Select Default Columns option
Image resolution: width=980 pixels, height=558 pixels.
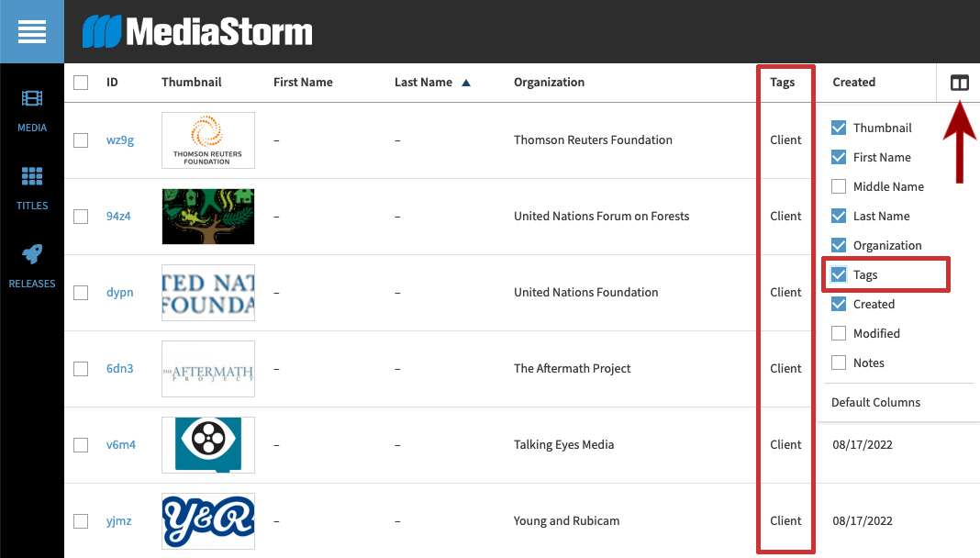875,402
